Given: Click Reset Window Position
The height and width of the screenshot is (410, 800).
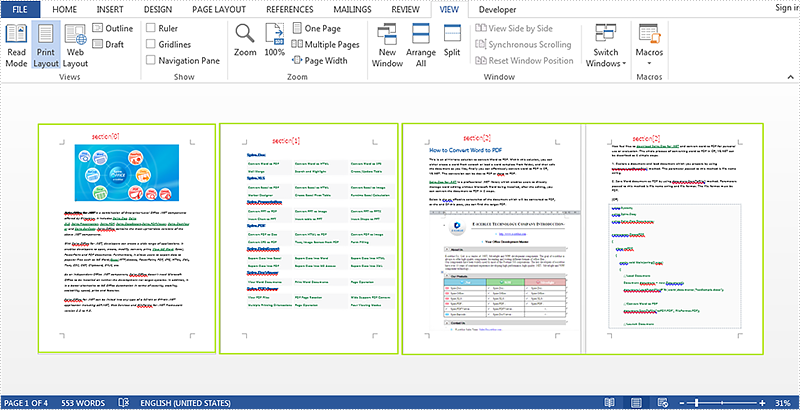Looking at the screenshot, I should pos(524,61).
